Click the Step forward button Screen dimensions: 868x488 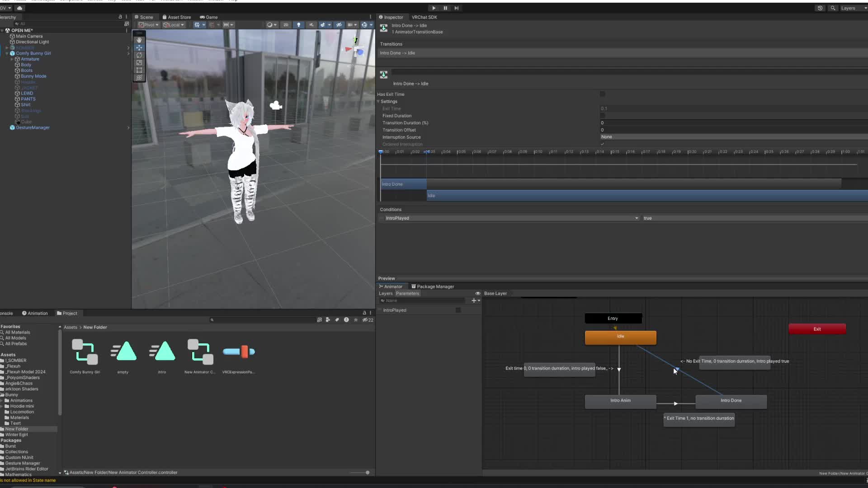pyautogui.click(x=457, y=8)
